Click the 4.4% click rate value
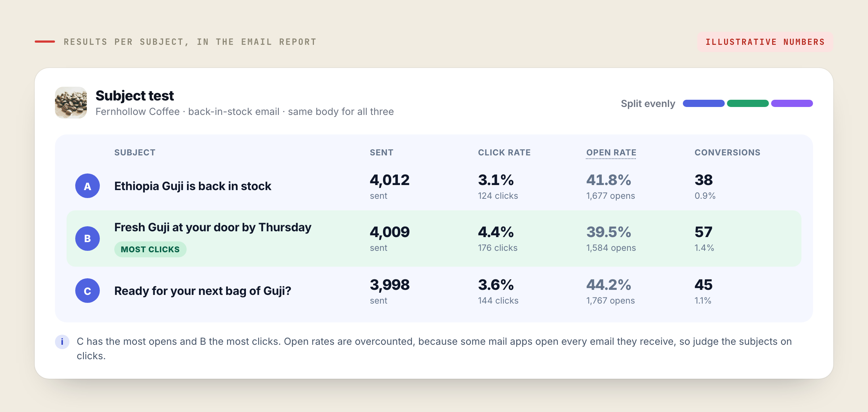 point(496,232)
